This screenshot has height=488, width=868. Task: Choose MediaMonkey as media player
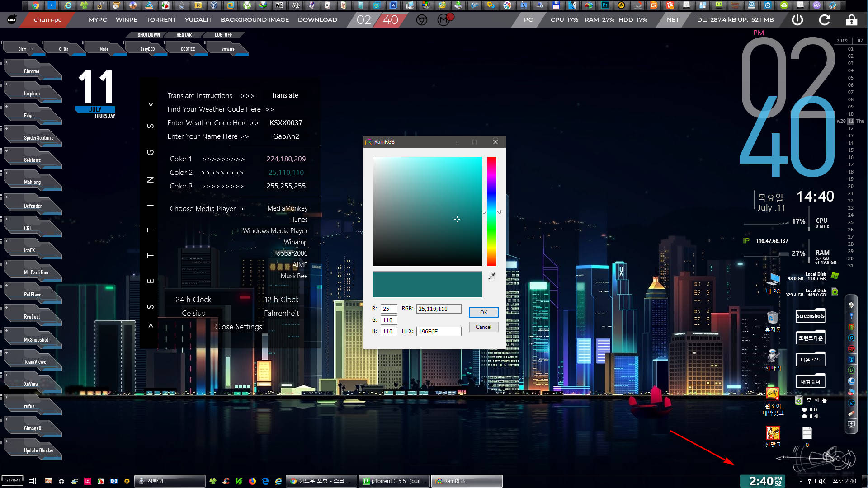[x=287, y=208]
